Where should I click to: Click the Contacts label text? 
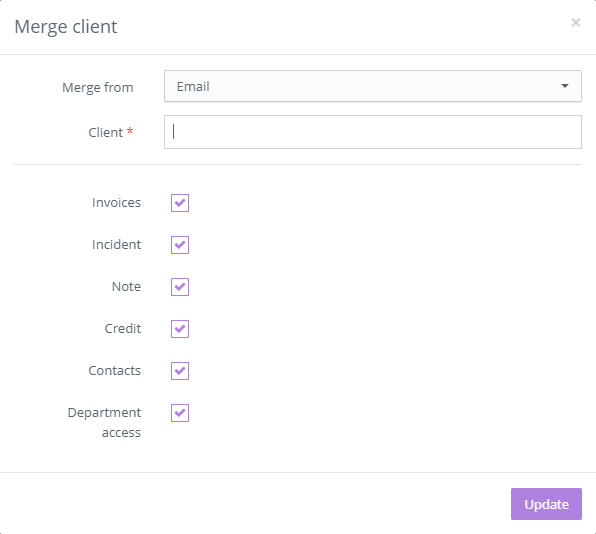pos(114,371)
